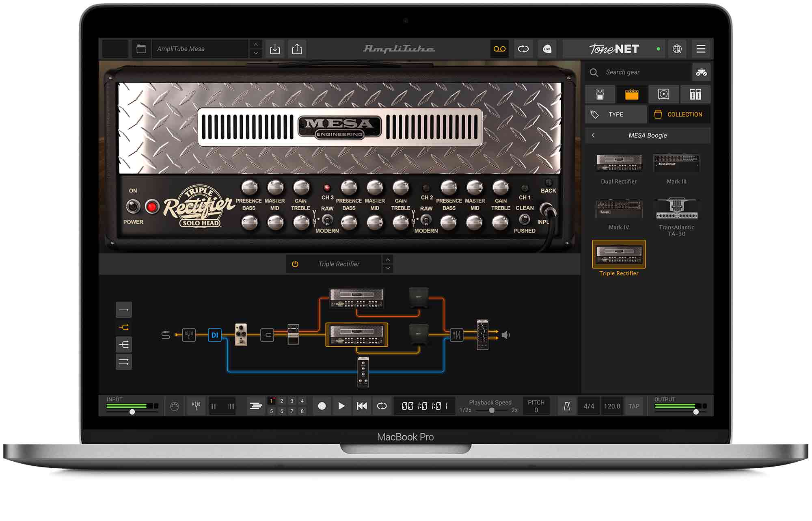
Task: Flip the CH 2 Raw/Vintage/Modern switch
Action: point(425,220)
